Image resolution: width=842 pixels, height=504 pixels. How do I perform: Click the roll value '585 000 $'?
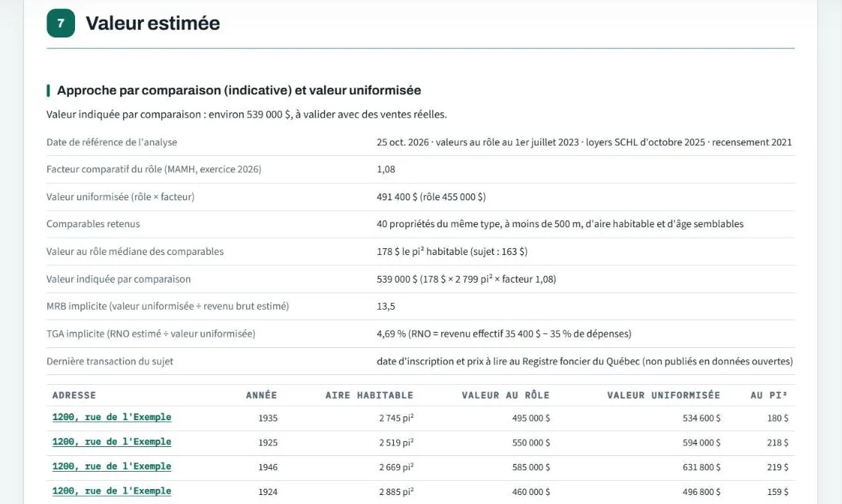(531, 467)
